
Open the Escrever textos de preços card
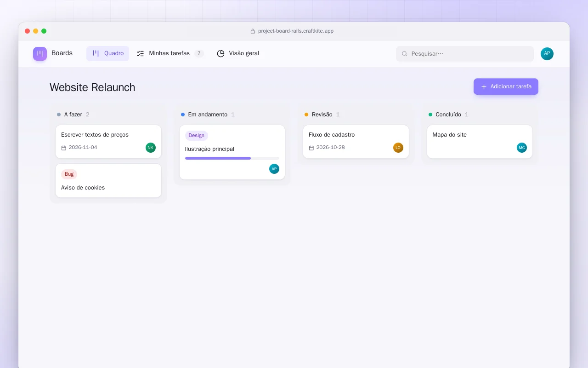108,142
